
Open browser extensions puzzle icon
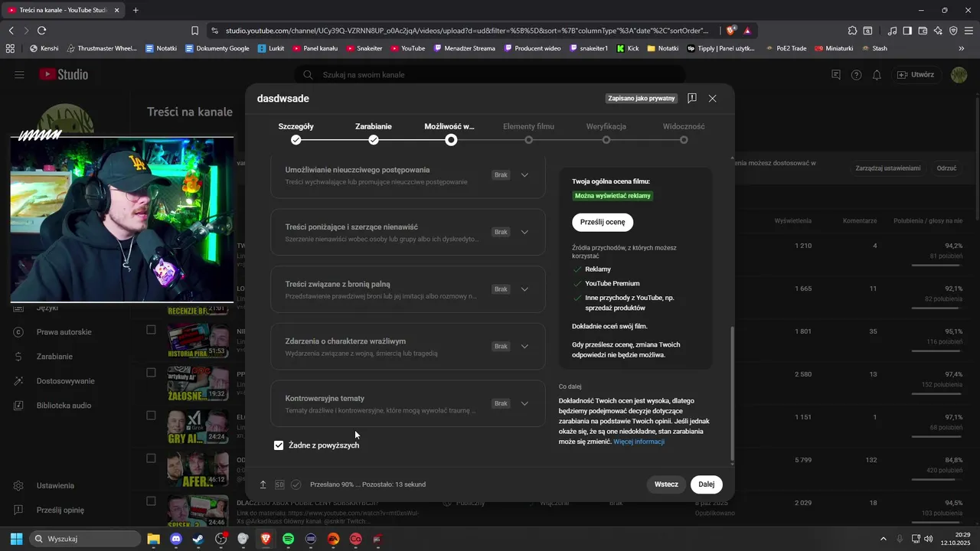coord(852,31)
